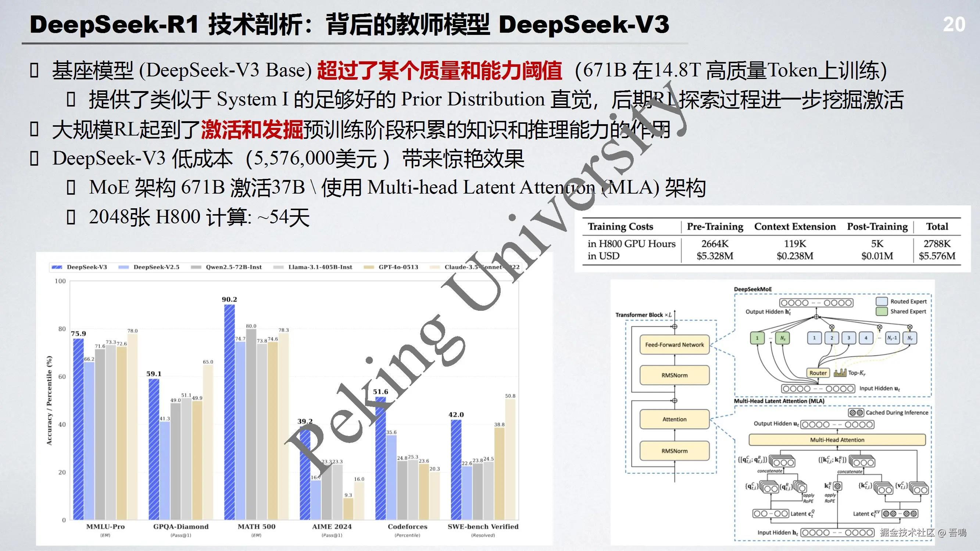This screenshot has height=551, width=980.
Task: Click the Total column header in cost table
Action: (x=937, y=227)
